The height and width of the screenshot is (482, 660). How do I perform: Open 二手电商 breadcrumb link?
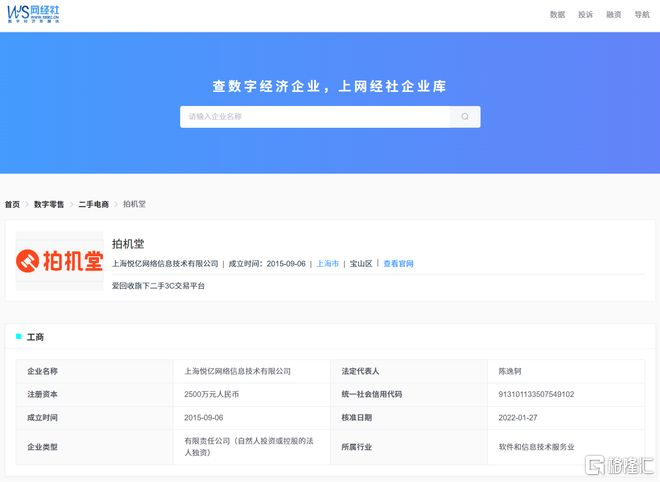pos(93,204)
